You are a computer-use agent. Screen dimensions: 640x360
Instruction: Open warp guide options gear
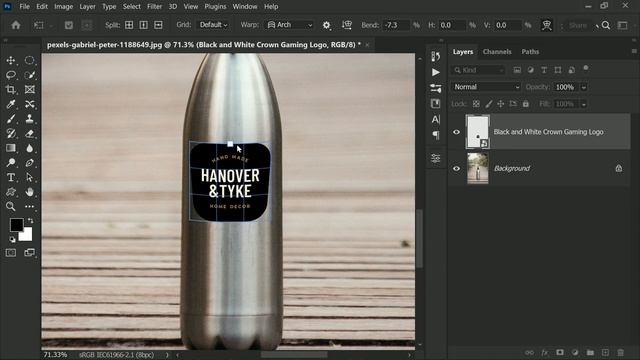[327, 25]
